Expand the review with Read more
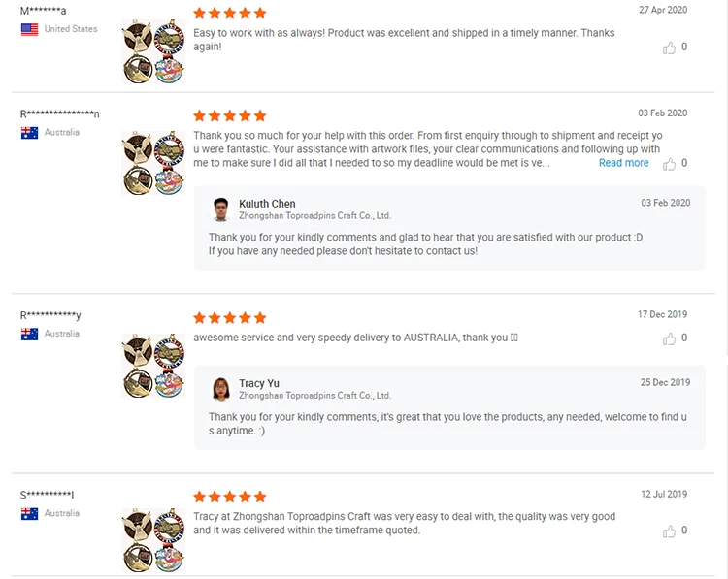 [623, 163]
